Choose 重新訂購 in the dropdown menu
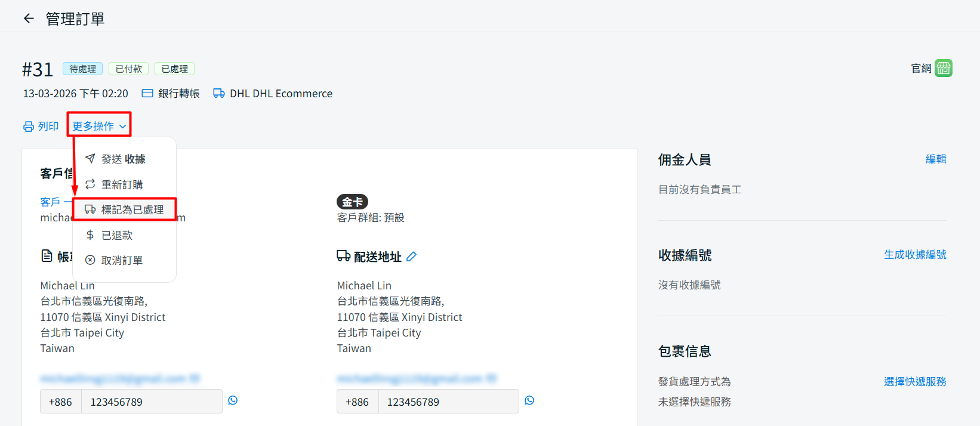Viewport: 980px width, 426px height. 122,184
